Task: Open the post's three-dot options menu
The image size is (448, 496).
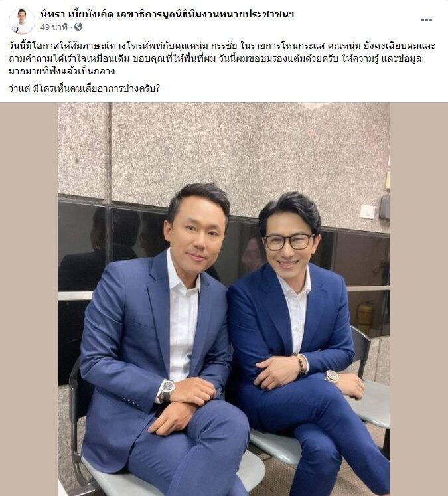Action: 426,20
